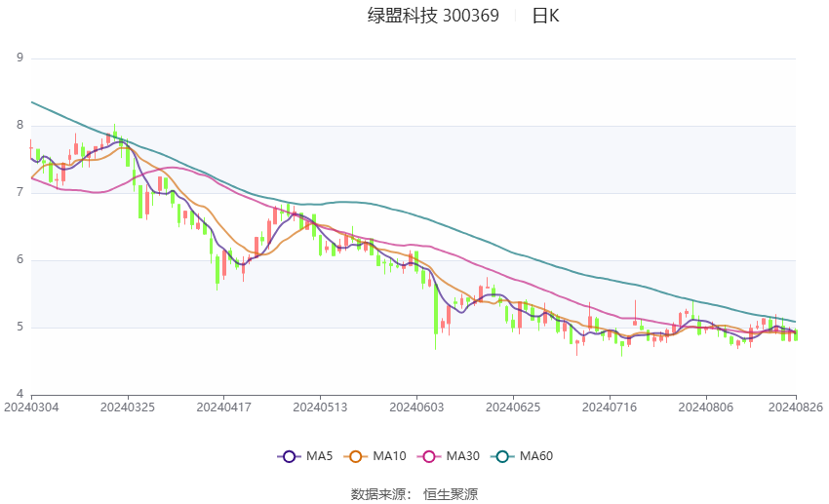The image size is (829, 504).
Task: Click the x-axis date 20240806
Action: pyautogui.click(x=706, y=407)
